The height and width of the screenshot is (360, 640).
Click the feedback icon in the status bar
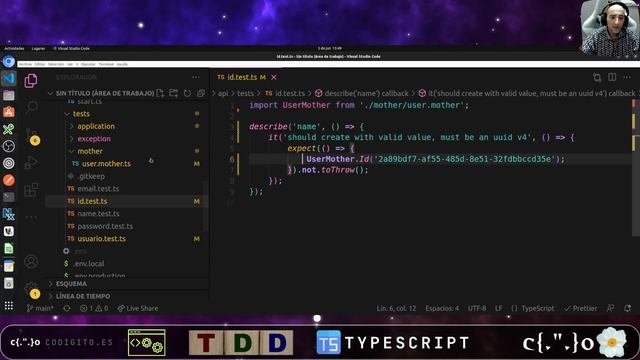tap(611, 309)
